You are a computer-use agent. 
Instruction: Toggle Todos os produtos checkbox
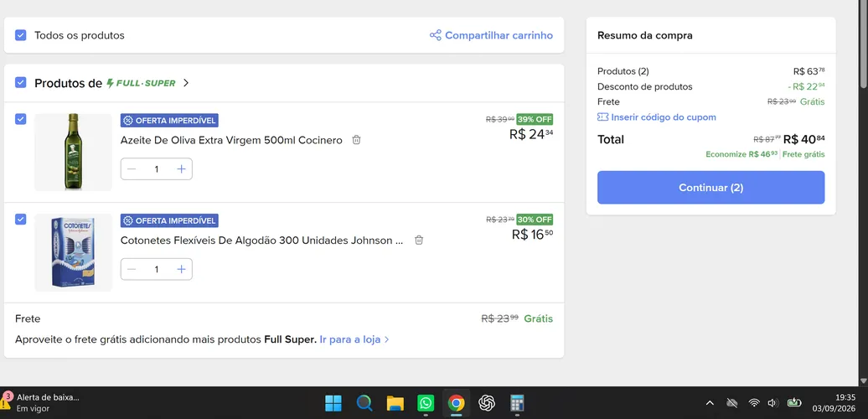click(20, 35)
